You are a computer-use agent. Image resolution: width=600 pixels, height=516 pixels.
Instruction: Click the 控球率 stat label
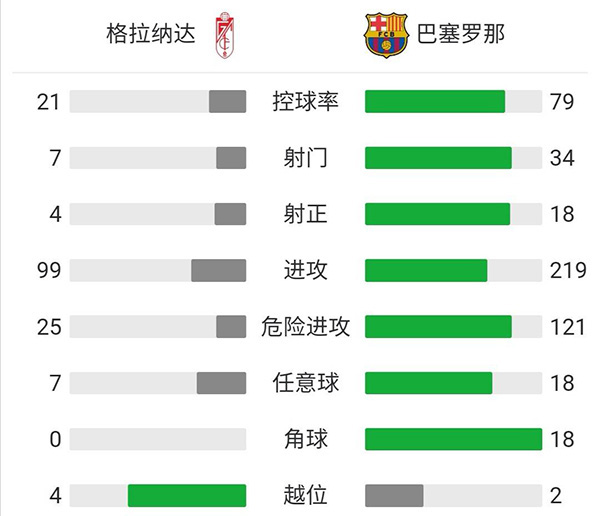pos(305,102)
